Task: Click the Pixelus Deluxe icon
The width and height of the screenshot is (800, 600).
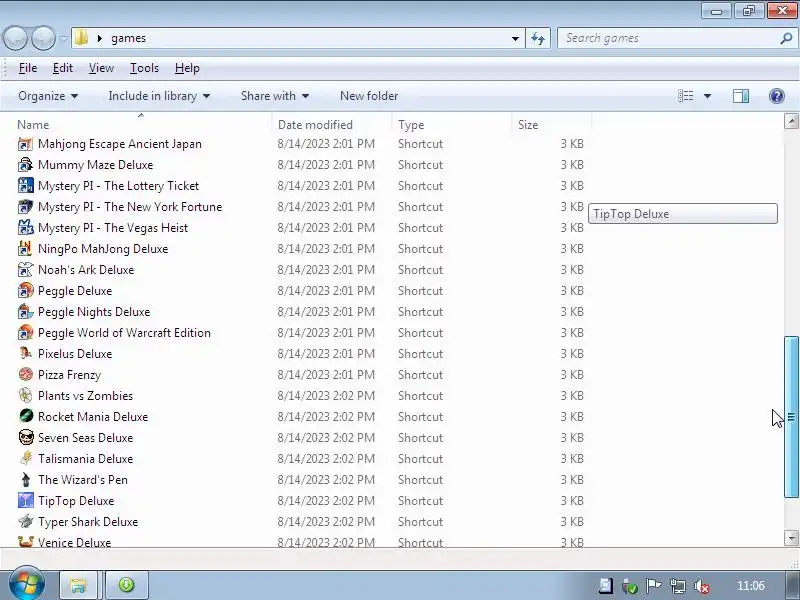Action: pos(26,354)
